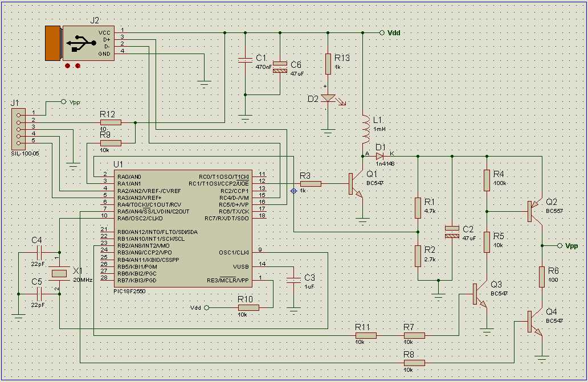Viewport: 588px width, 382px height.
Task: Select transistor Q4 BC547
Action: coord(535,322)
